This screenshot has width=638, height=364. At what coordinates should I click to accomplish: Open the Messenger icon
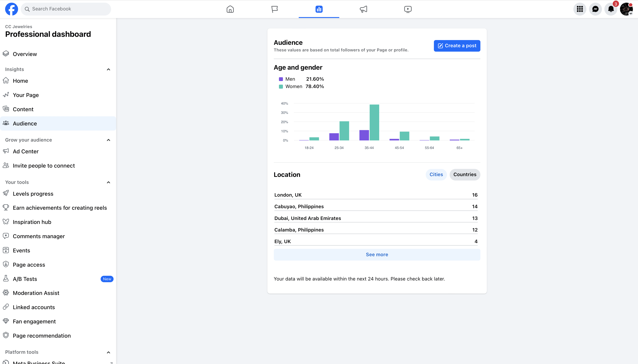595,9
